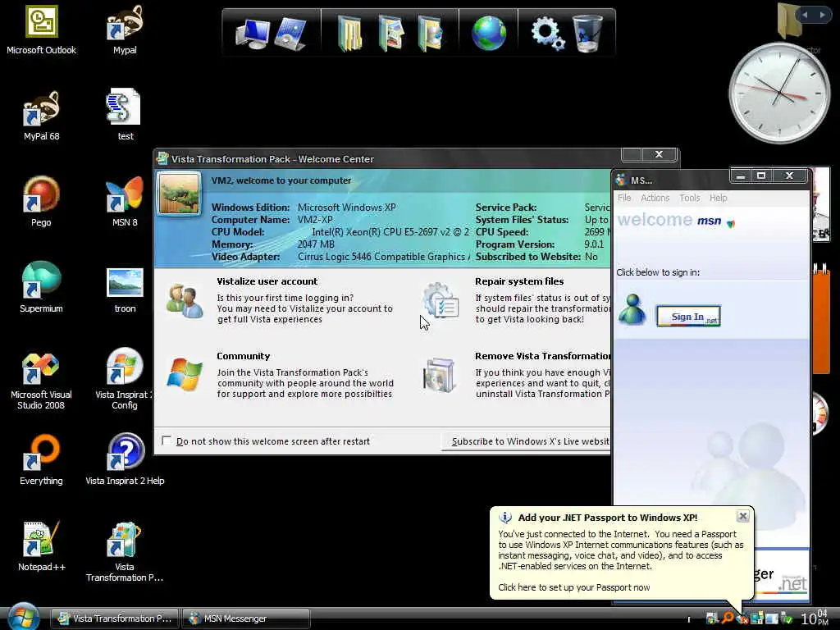This screenshot has height=630, width=840.
Task: Launch the Mypal desktop shortcut
Action: click(125, 30)
